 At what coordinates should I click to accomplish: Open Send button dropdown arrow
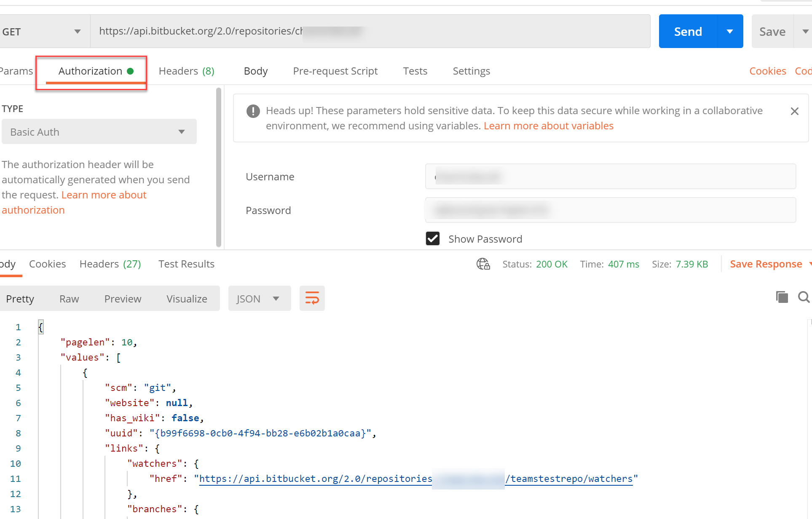click(730, 32)
